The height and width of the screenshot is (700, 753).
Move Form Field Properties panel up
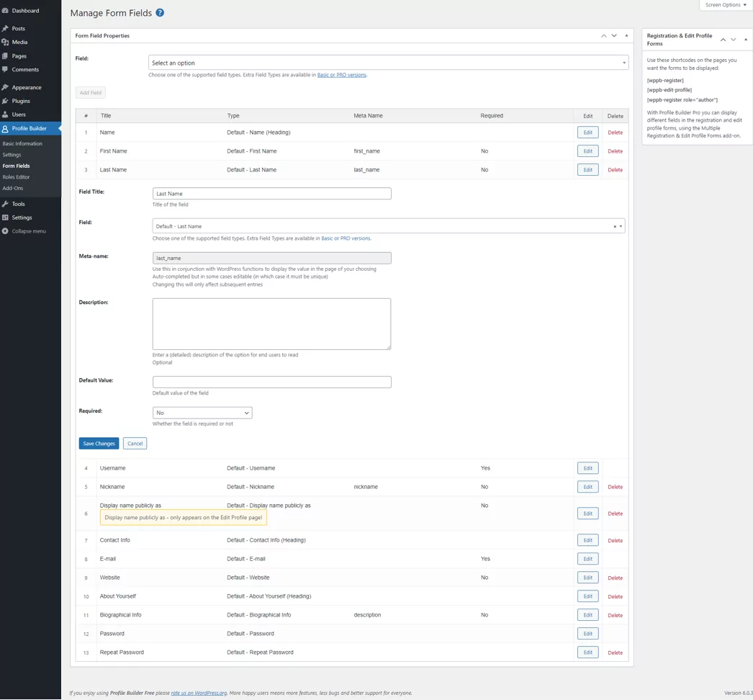[604, 35]
